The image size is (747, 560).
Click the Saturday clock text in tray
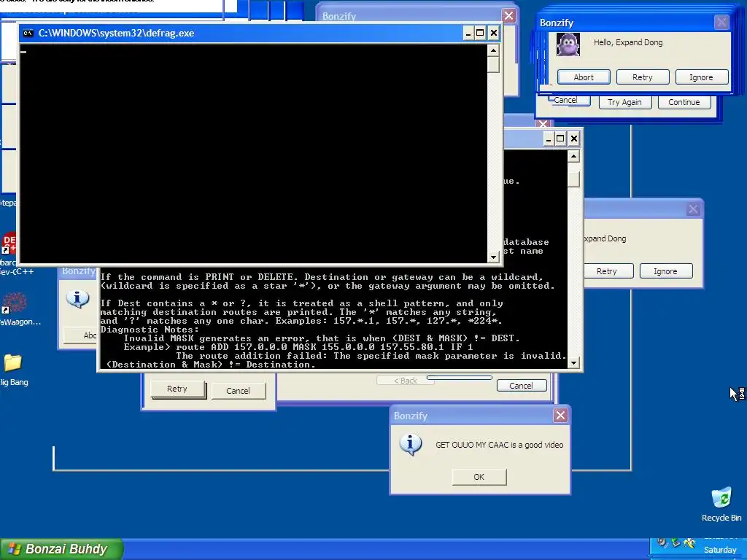click(720, 550)
